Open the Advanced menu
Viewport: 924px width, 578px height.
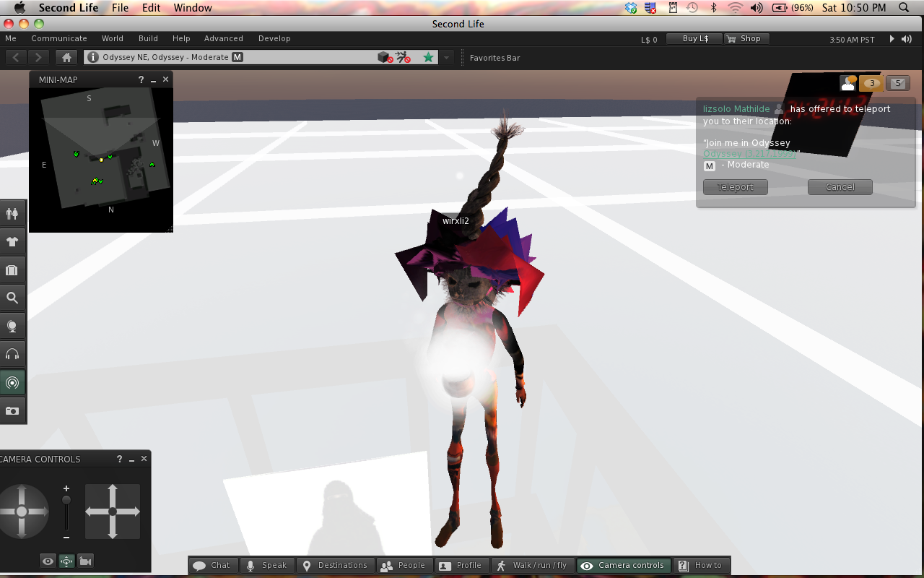[224, 38]
